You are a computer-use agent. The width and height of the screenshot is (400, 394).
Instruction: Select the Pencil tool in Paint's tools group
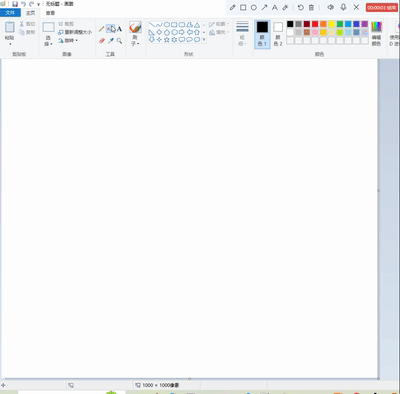[x=102, y=29]
